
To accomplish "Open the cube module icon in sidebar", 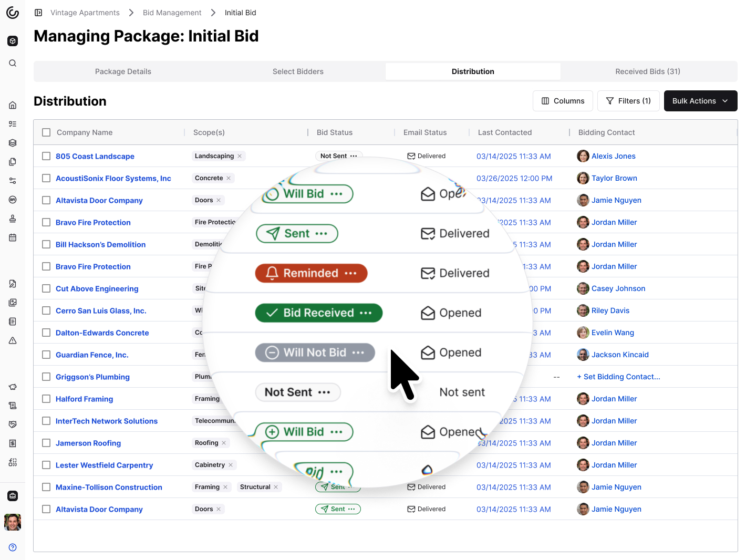I will pyautogui.click(x=13, y=41).
